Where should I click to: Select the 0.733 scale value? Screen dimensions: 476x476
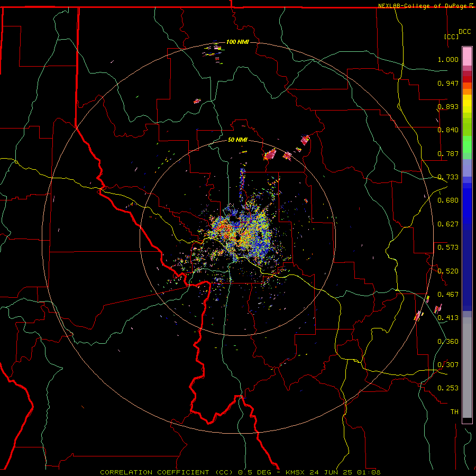coord(448,177)
